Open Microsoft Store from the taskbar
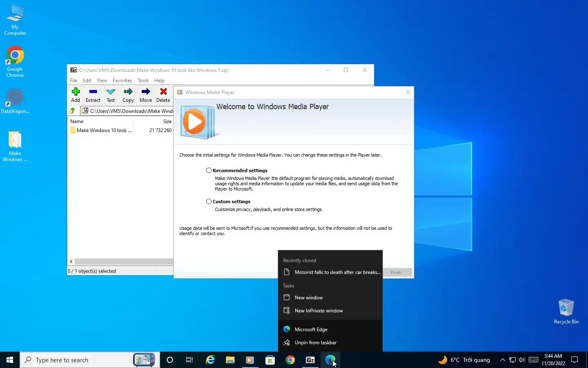Viewport: 588px width, 368px height. pyautogui.click(x=270, y=360)
